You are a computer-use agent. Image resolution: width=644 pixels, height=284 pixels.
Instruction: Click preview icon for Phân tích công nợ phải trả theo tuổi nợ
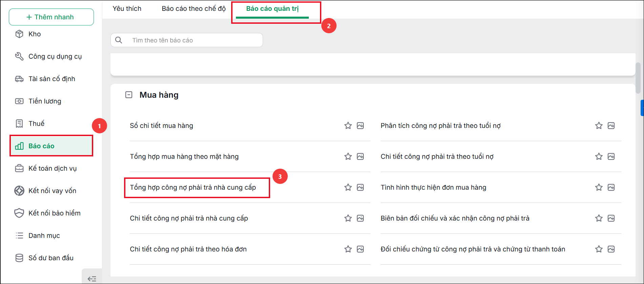611,126
